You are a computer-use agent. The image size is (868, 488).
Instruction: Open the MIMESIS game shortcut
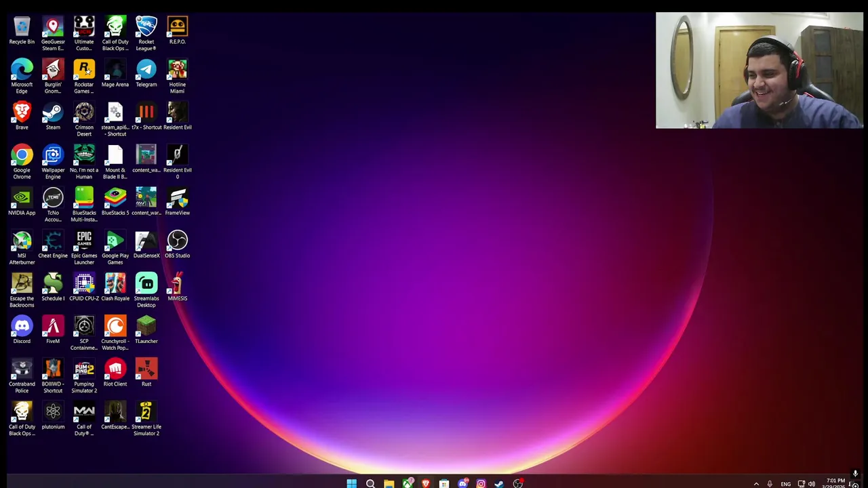pos(178,287)
